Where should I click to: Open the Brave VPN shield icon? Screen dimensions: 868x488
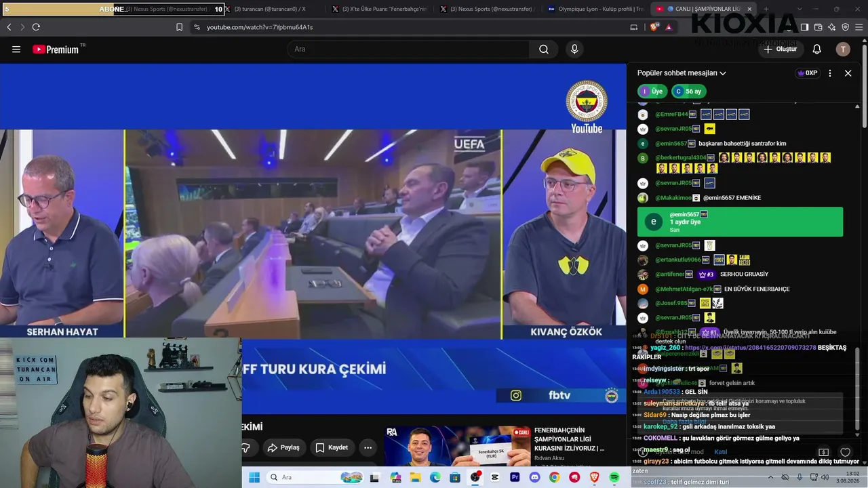846,27
